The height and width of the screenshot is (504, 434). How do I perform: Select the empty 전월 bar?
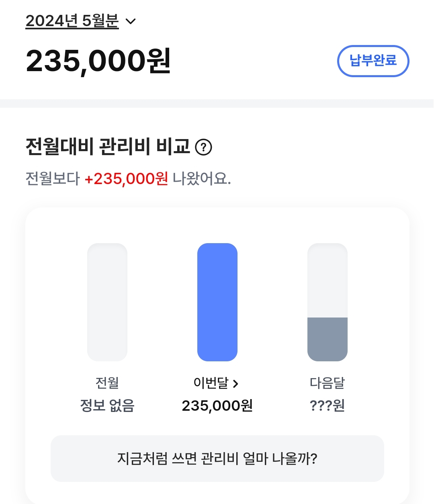[107, 302]
